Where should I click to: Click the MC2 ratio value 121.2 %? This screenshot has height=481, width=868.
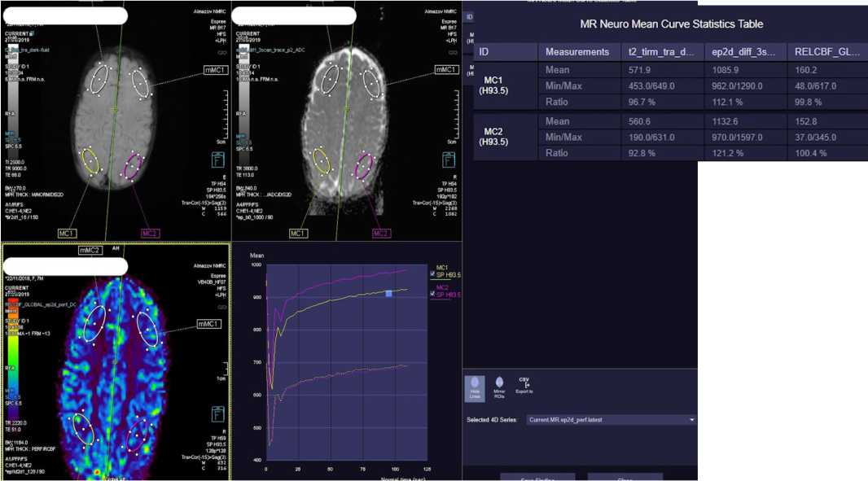click(x=727, y=153)
